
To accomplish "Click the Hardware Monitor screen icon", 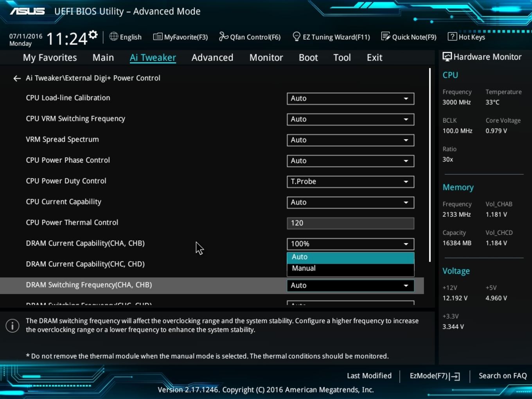I will point(447,57).
